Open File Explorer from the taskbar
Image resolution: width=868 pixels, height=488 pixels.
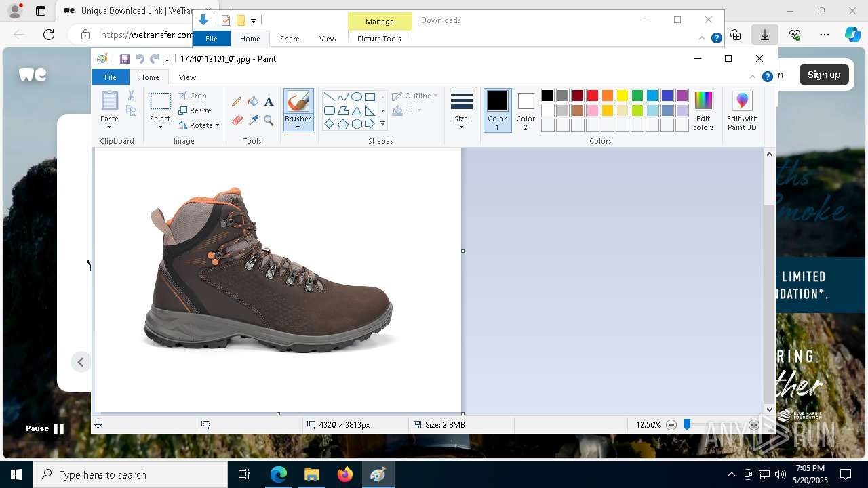[x=311, y=474]
